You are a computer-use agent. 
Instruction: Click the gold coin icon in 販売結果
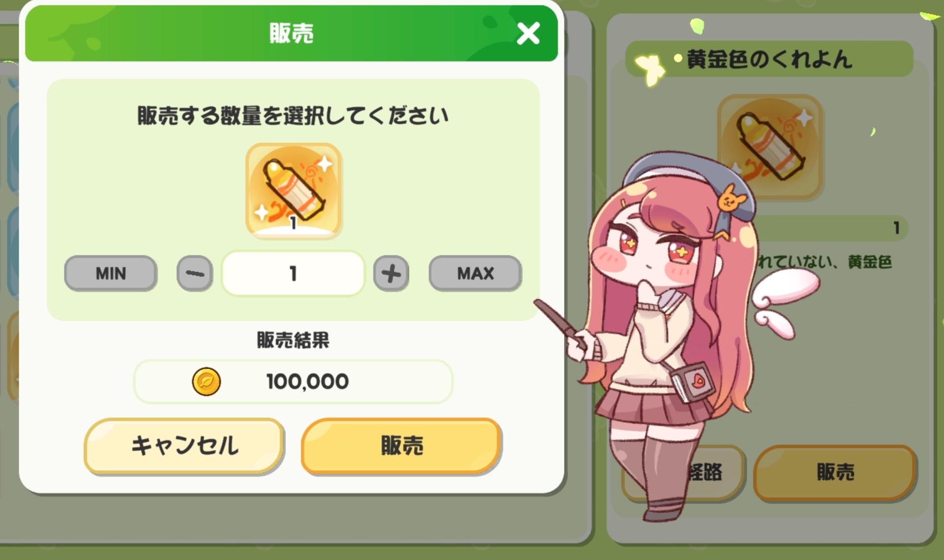click(206, 382)
